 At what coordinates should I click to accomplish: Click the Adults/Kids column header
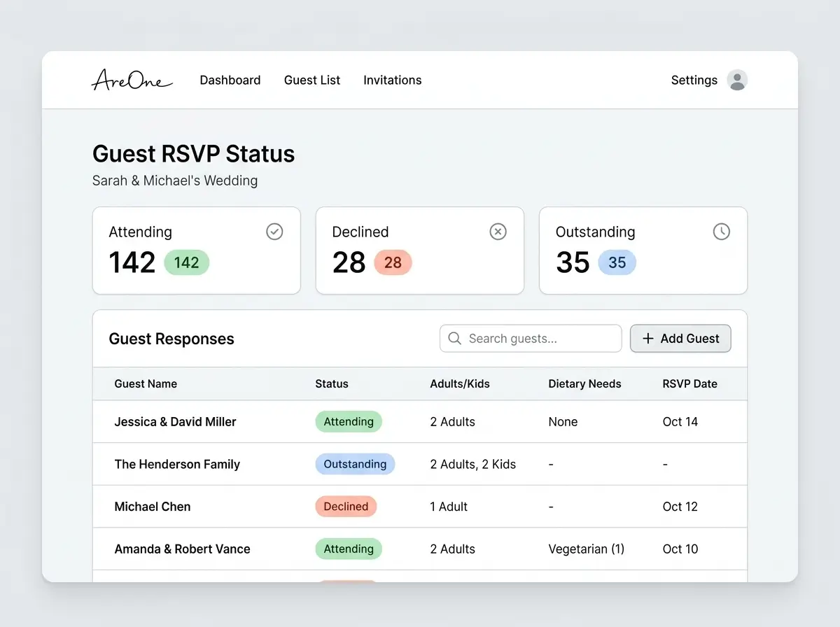[460, 383]
